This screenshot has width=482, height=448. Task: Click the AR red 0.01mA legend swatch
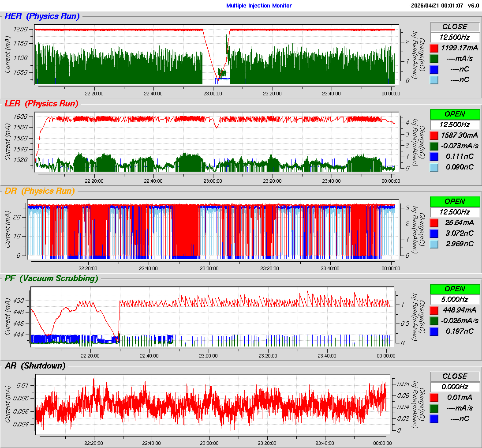tap(434, 397)
